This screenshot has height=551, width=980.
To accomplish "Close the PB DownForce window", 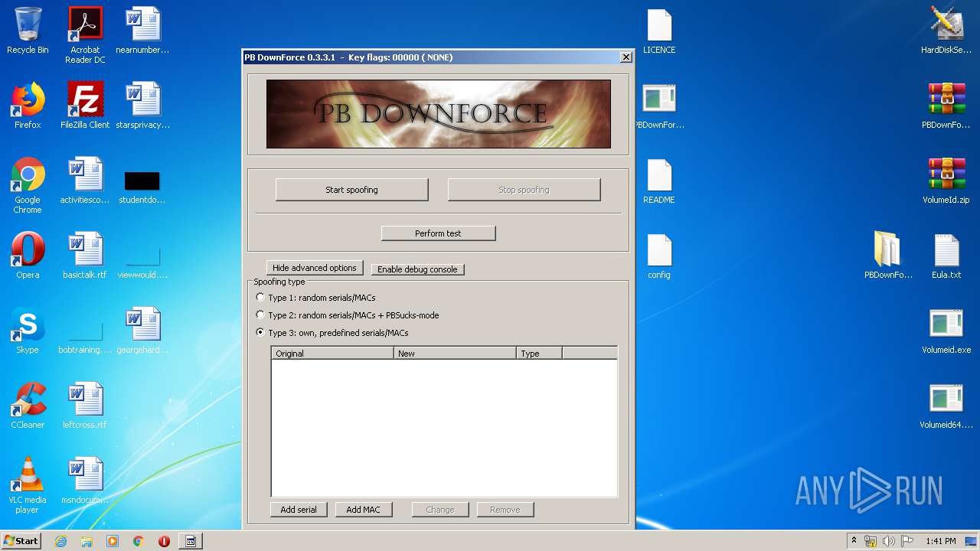I will pos(626,57).
